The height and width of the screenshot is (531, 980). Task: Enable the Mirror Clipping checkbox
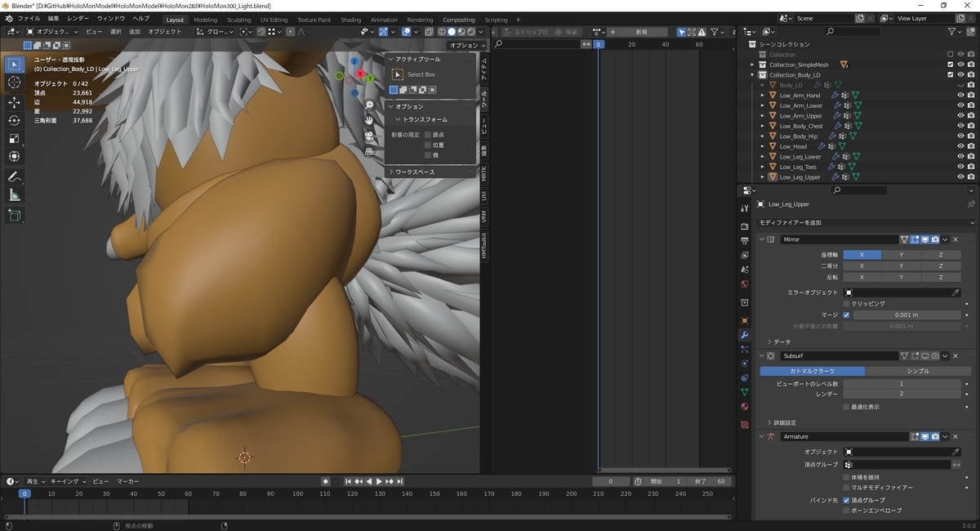tap(846, 304)
